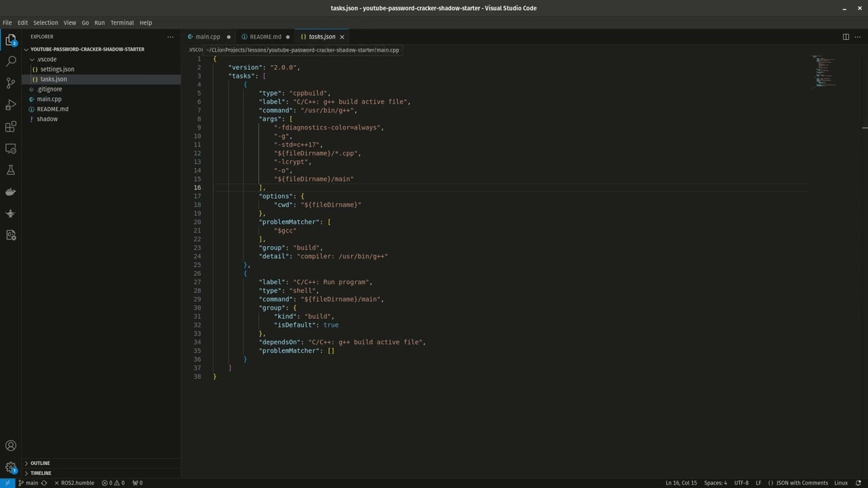868x488 pixels.
Task: Open the Terminal menu
Action: (122, 22)
